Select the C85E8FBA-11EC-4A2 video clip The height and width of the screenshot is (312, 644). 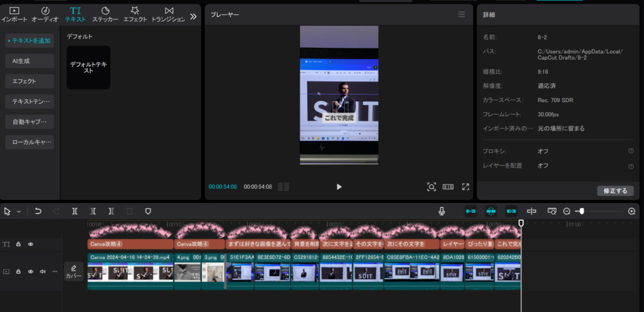(x=411, y=271)
